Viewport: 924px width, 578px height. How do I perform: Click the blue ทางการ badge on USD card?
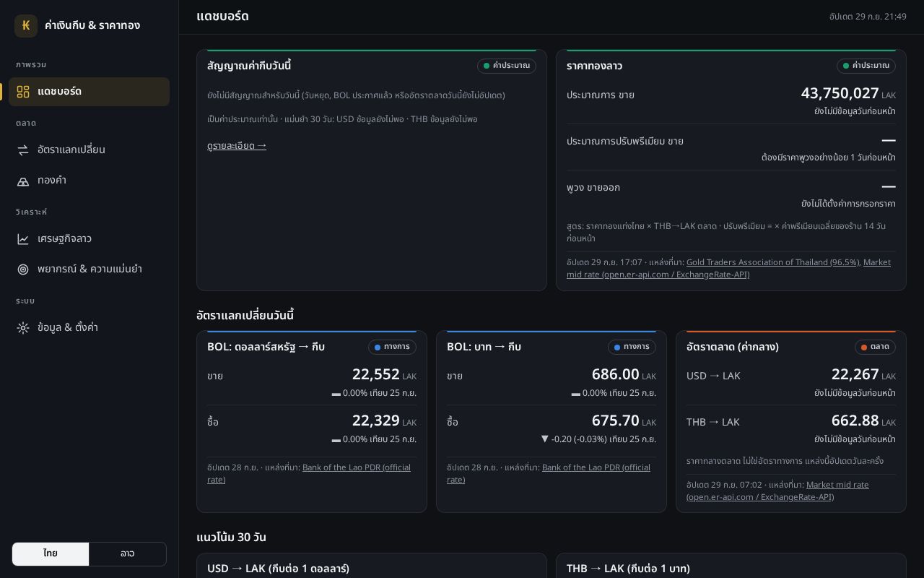point(392,347)
